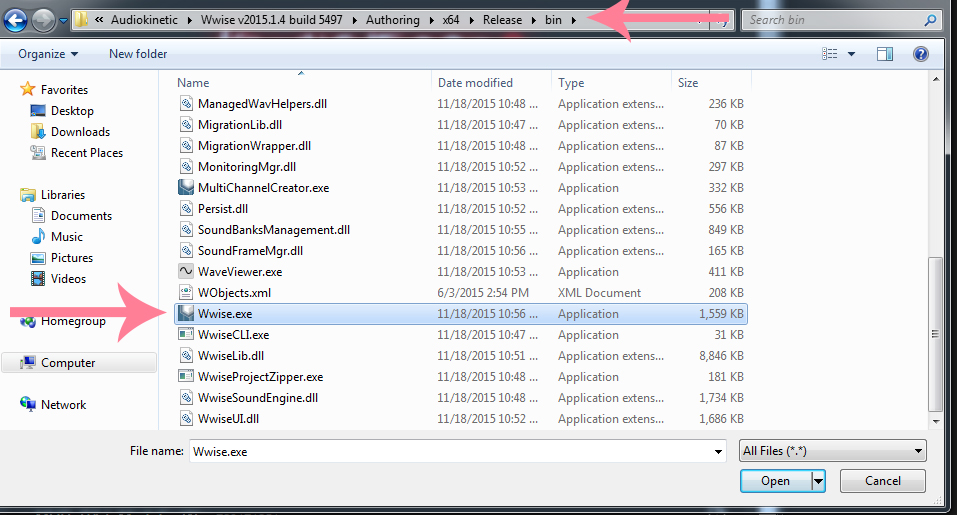
Task: Select the Release segment in the address bar
Action: pyautogui.click(x=502, y=20)
